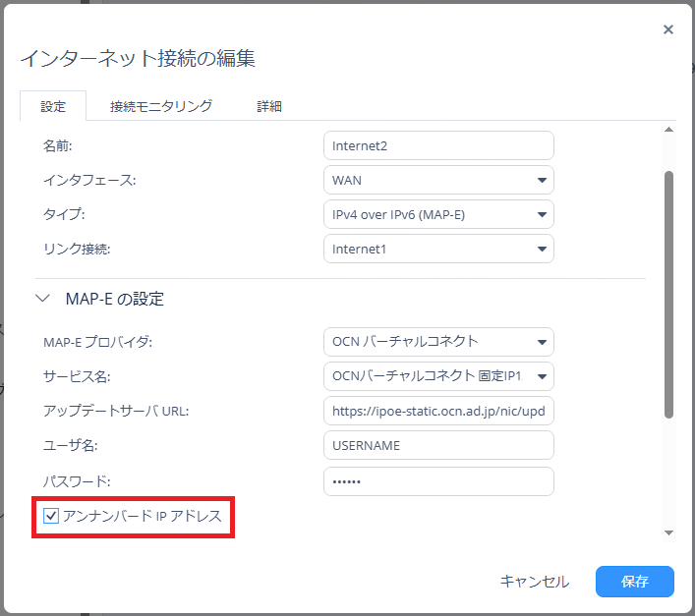Click the アップデートサーバ URL field
Viewport: 695px width, 616px height.
437,411
